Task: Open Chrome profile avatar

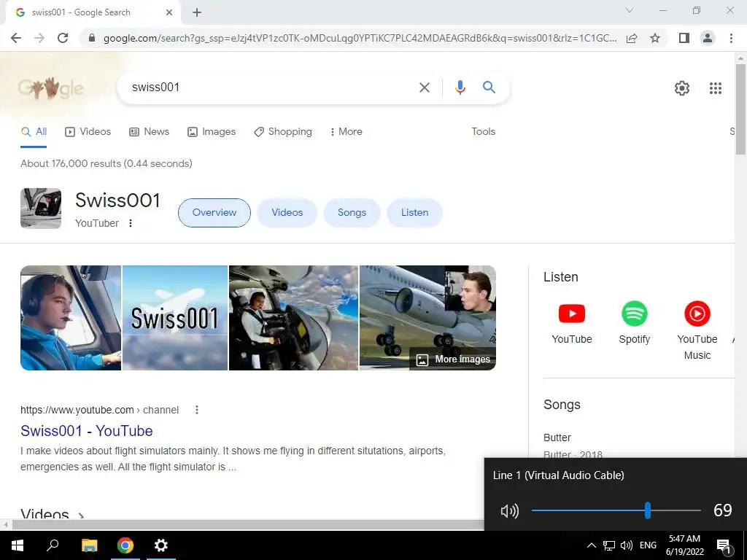Action: pos(708,38)
